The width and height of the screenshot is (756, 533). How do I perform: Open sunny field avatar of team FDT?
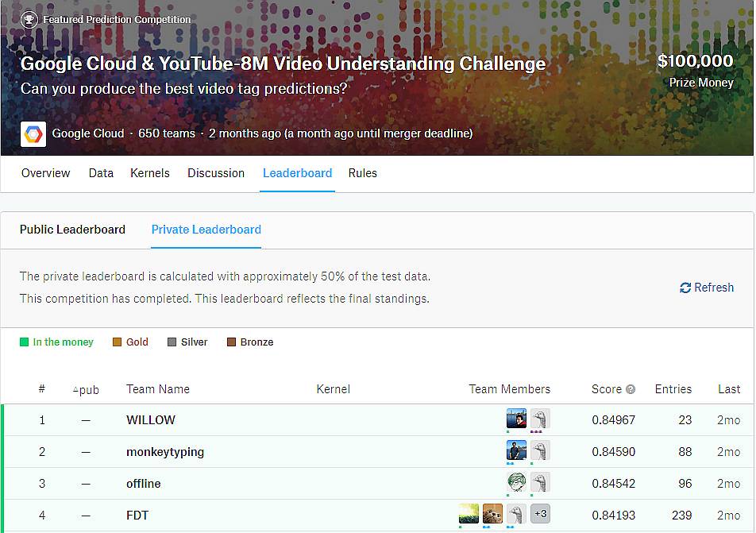469,514
